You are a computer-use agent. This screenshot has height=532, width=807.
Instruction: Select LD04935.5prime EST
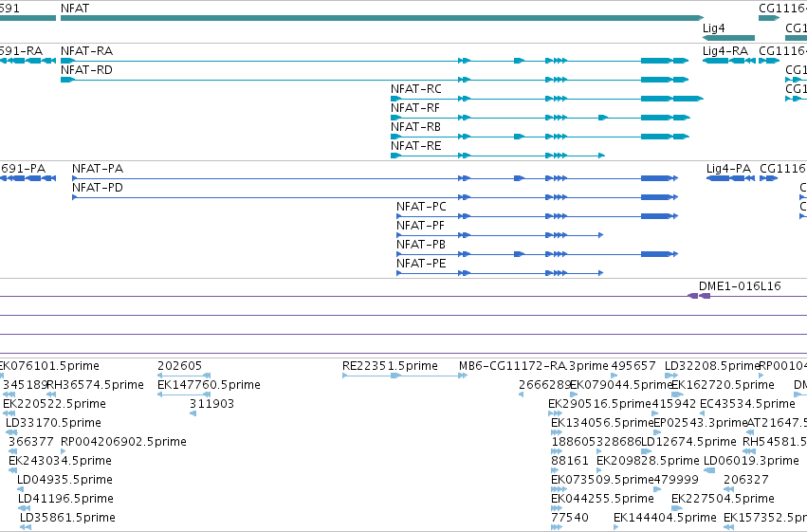click(x=64, y=480)
